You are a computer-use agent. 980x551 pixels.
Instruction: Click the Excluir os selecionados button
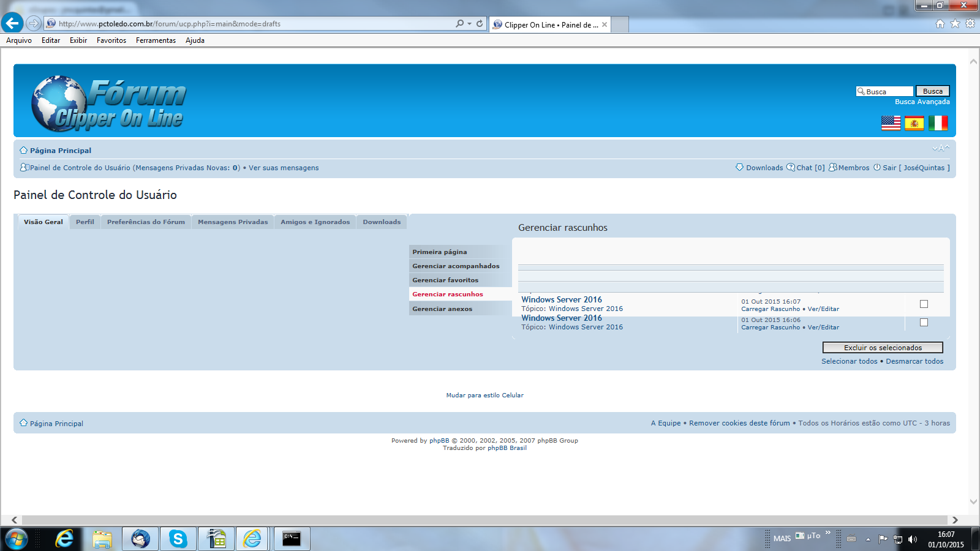point(883,348)
